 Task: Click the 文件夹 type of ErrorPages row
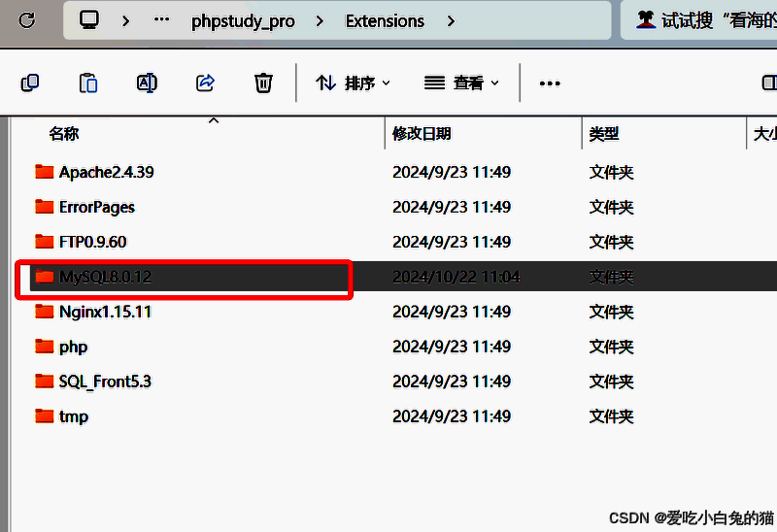pyautogui.click(x=611, y=207)
